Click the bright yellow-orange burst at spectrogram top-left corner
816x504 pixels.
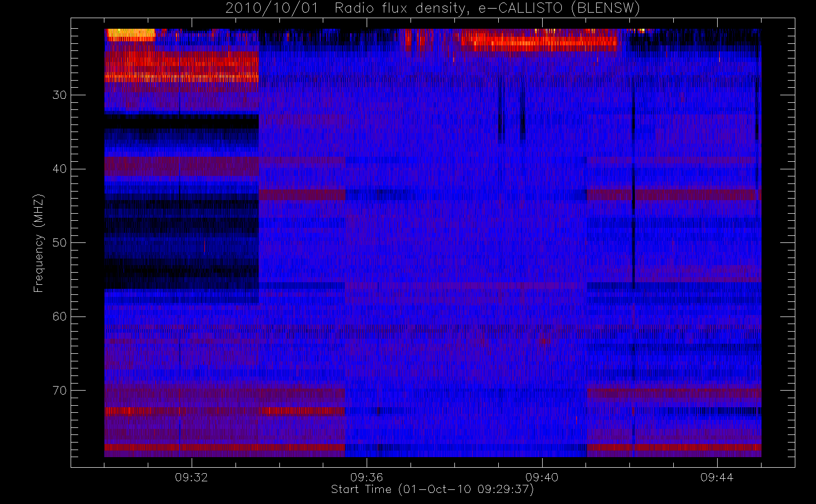coord(130,34)
